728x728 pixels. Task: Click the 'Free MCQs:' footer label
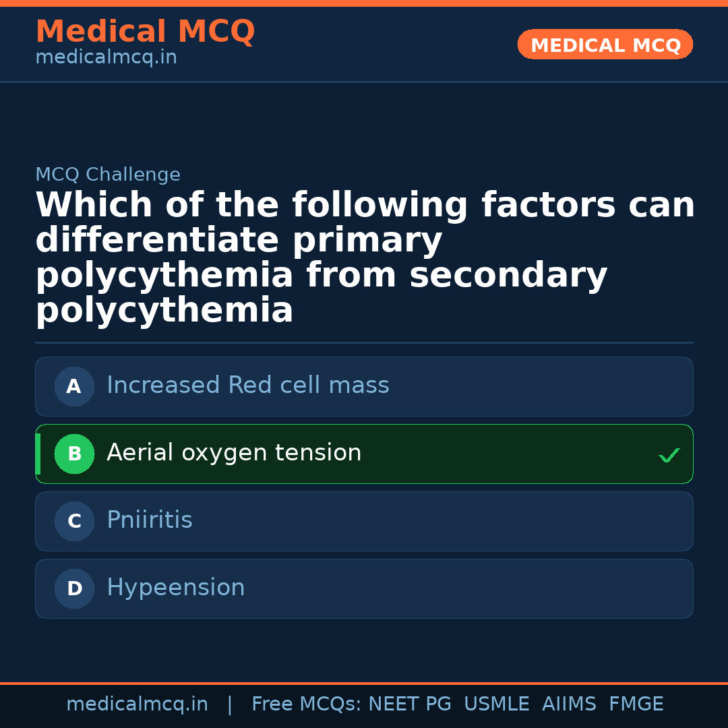click(x=307, y=704)
